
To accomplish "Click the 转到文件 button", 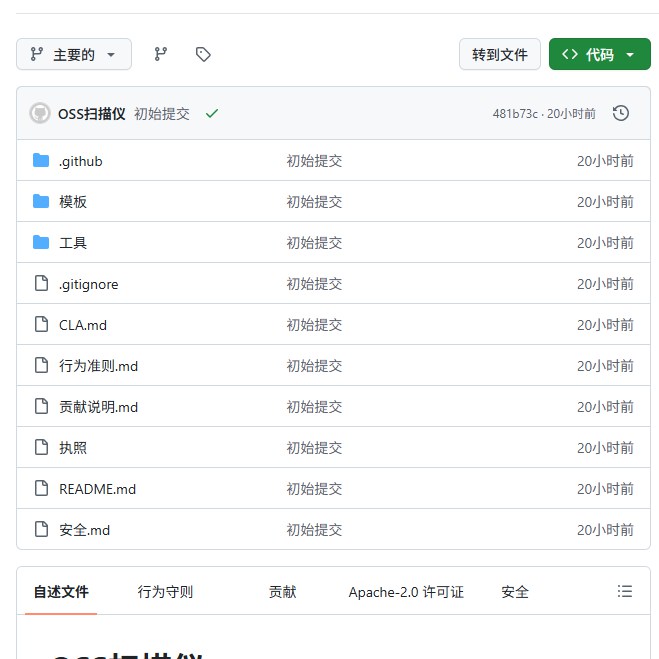I will (x=499, y=54).
